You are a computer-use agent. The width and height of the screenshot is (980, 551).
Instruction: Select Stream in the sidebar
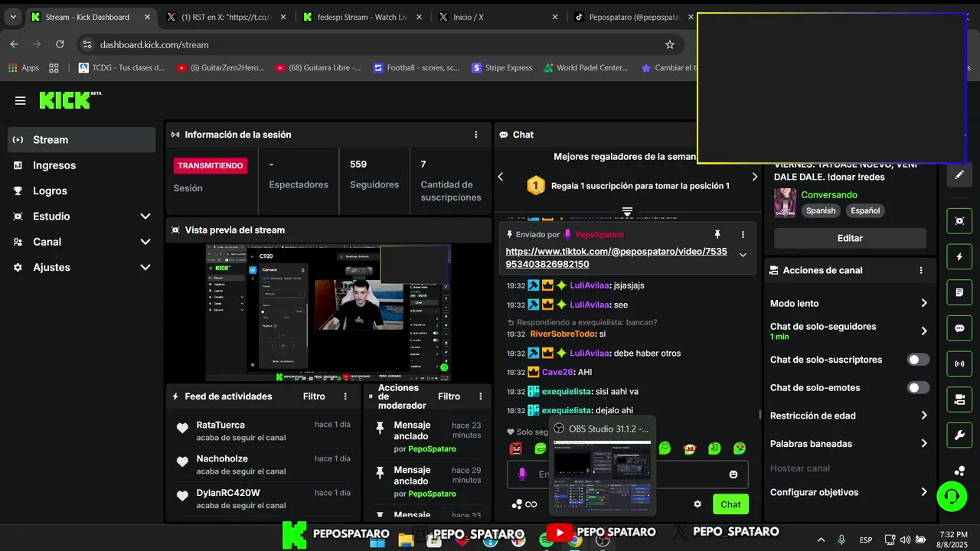(81, 139)
